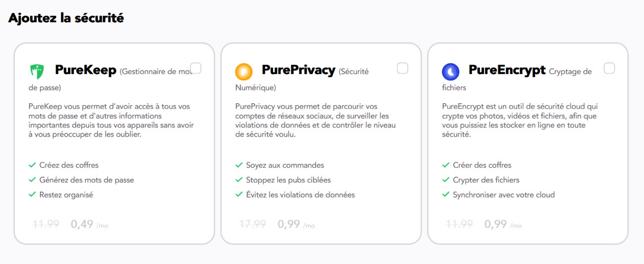Click checkmark beside Crypter des fichiers

click(x=445, y=180)
